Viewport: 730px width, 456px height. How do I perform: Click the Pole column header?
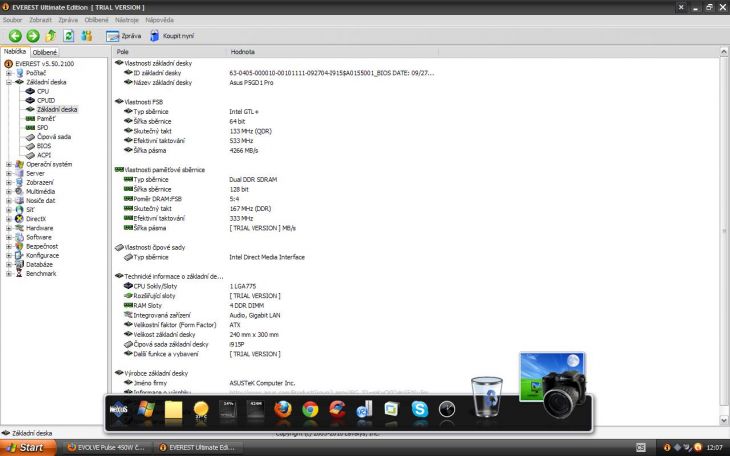pos(169,52)
